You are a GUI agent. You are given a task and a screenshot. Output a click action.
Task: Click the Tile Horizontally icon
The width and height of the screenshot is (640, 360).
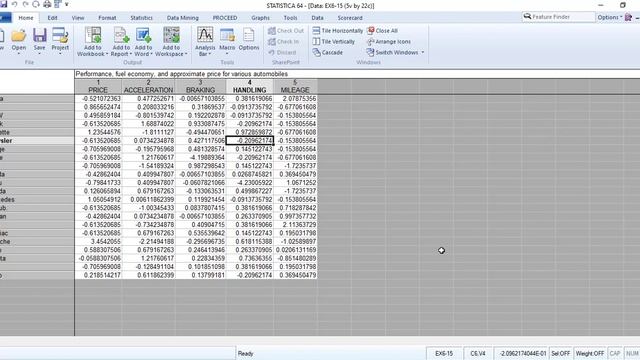pos(316,31)
